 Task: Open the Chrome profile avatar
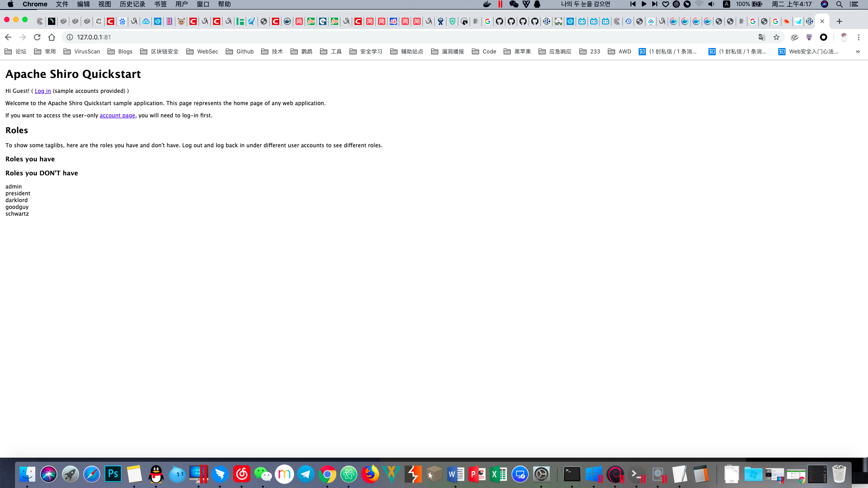(844, 37)
